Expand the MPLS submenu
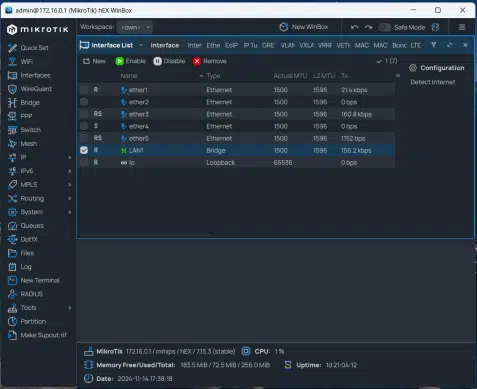Image resolution: width=477 pixels, height=389 pixels. click(70, 185)
